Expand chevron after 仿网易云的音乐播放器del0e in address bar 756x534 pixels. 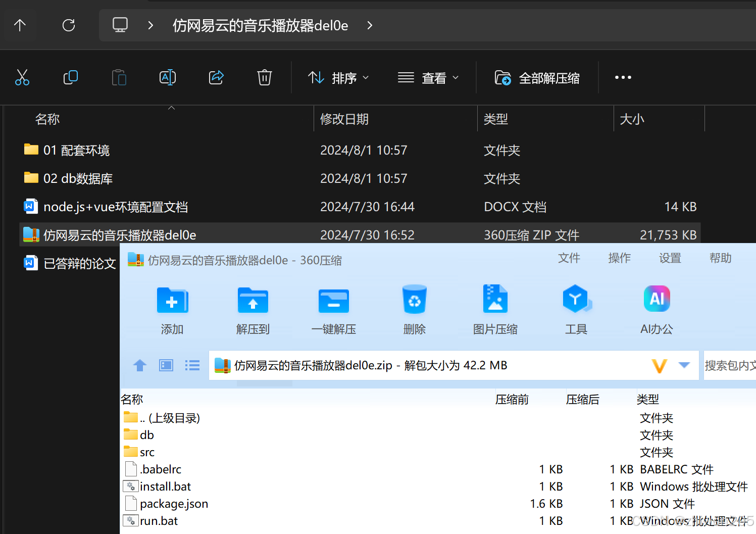[x=370, y=25]
